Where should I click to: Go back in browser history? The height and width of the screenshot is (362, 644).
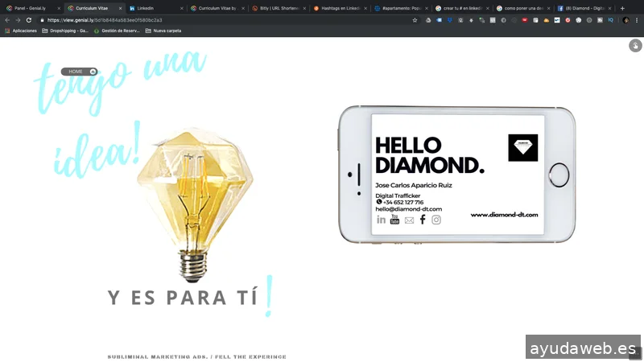pyautogui.click(x=7, y=20)
